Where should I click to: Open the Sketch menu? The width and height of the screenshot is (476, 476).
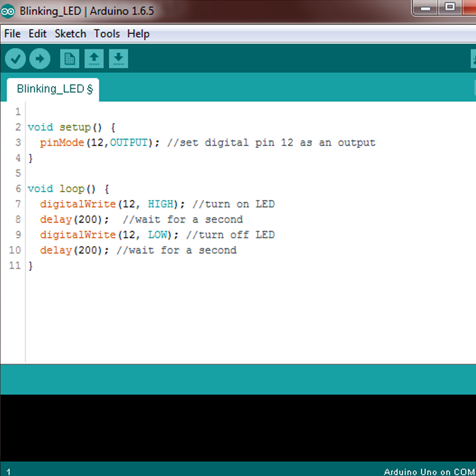point(70,33)
